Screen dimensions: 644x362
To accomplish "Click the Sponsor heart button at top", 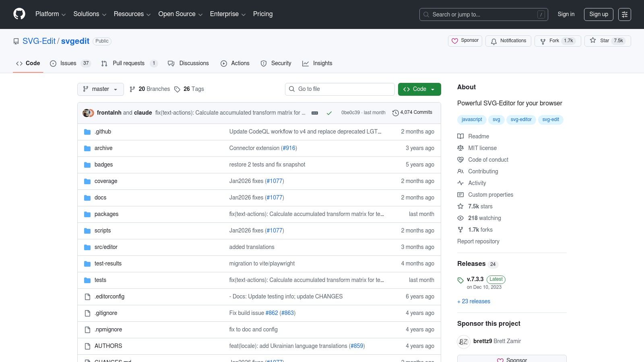I will [465, 41].
